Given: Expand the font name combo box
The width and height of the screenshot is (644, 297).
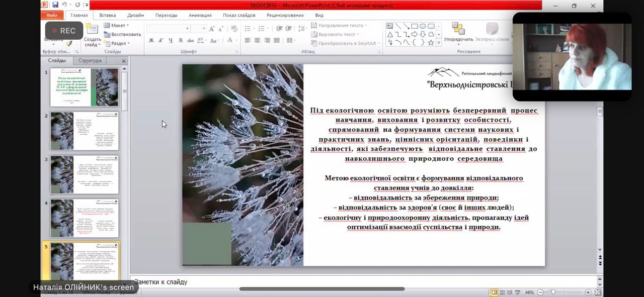Looking at the screenshot, I should [188, 29].
